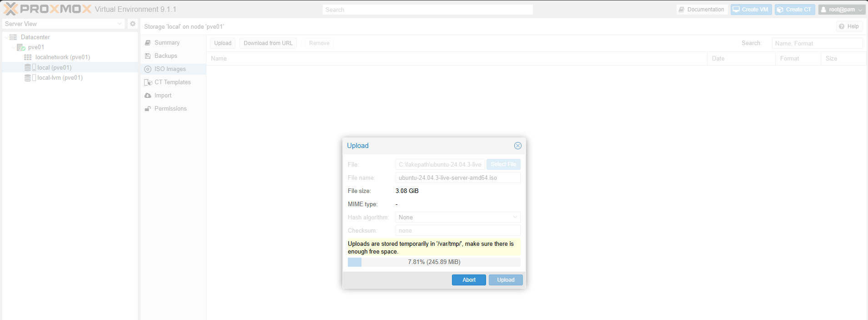The width and height of the screenshot is (868, 320).
Task: Click the Create CT button
Action: tap(795, 10)
